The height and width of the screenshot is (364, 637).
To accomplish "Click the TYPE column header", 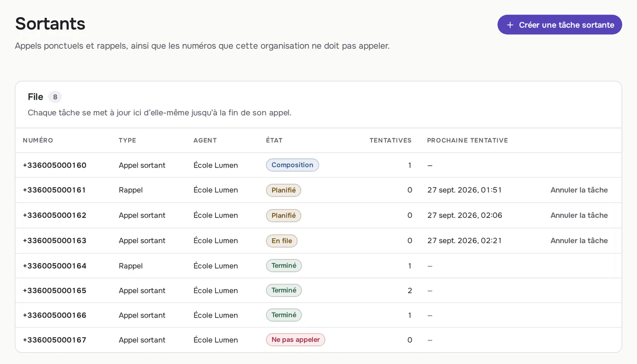I will click(x=127, y=140).
